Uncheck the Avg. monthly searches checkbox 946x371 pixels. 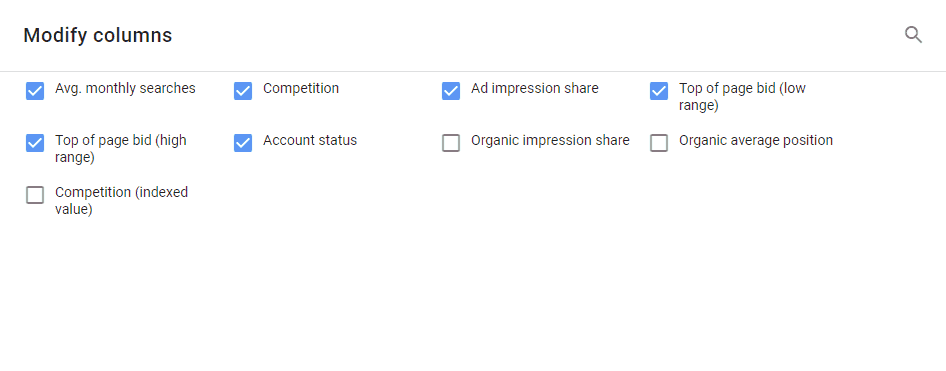35,91
